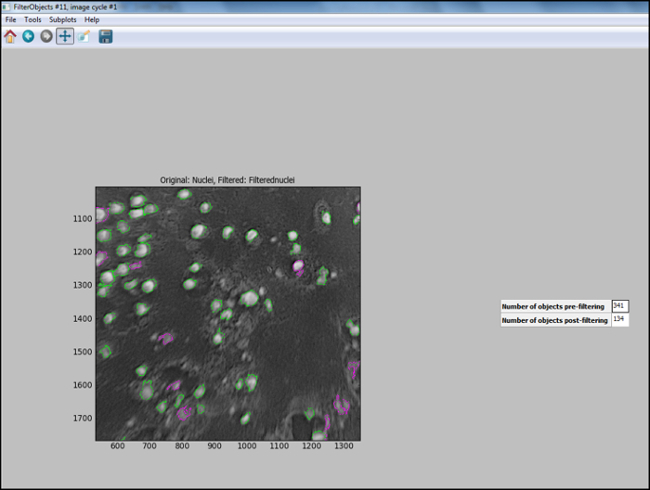The height and width of the screenshot is (490, 650).
Task: Toggle the Pan axes tool
Action: 64,37
